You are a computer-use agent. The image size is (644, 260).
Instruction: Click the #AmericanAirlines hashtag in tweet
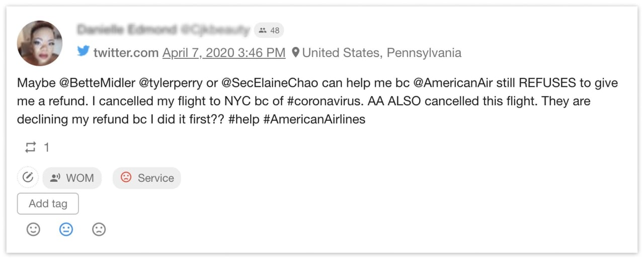[x=314, y=120]
